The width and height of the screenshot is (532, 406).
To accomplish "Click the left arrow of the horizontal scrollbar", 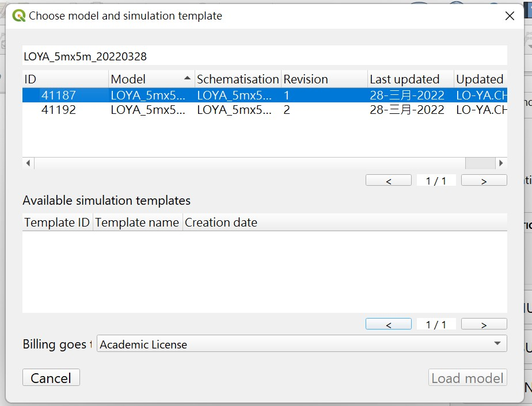I will click(x=27, y=163).
